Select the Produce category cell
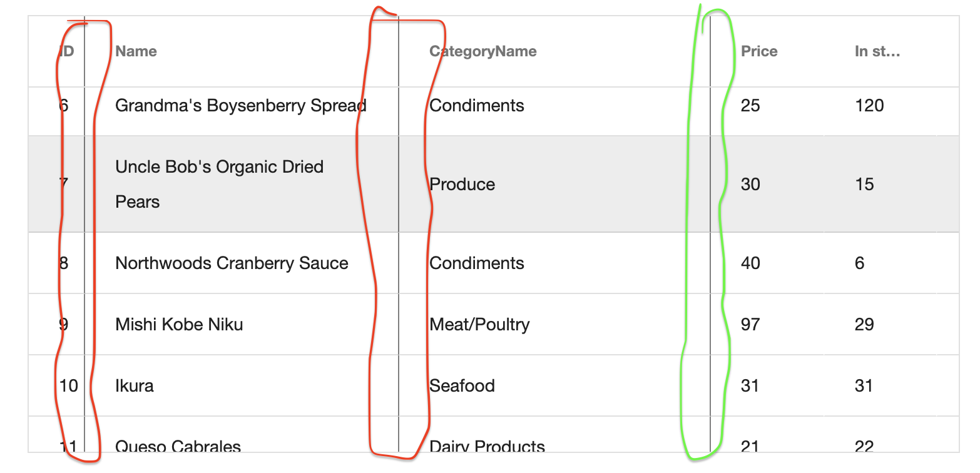This screenshot has height=473, width=980. (462, 185)
